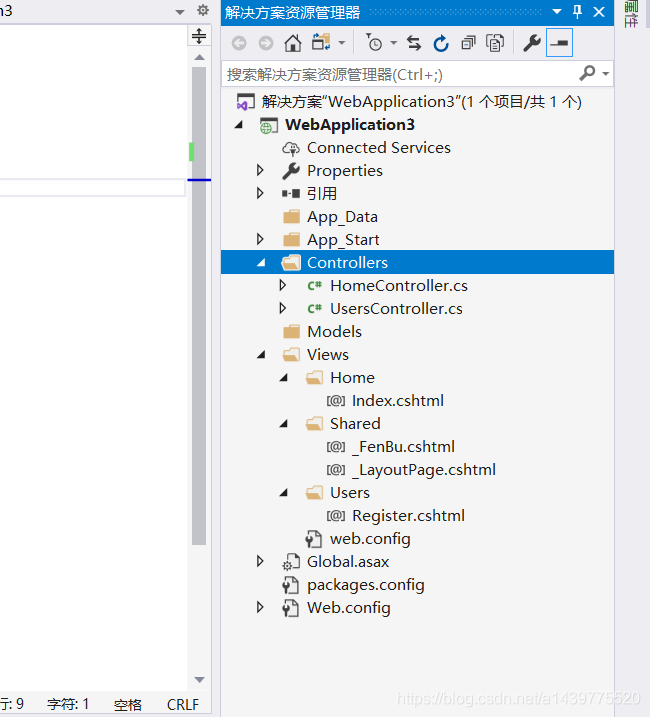650x717 pixels.
Task: Select Register.cshtml file
Action: 408,515
